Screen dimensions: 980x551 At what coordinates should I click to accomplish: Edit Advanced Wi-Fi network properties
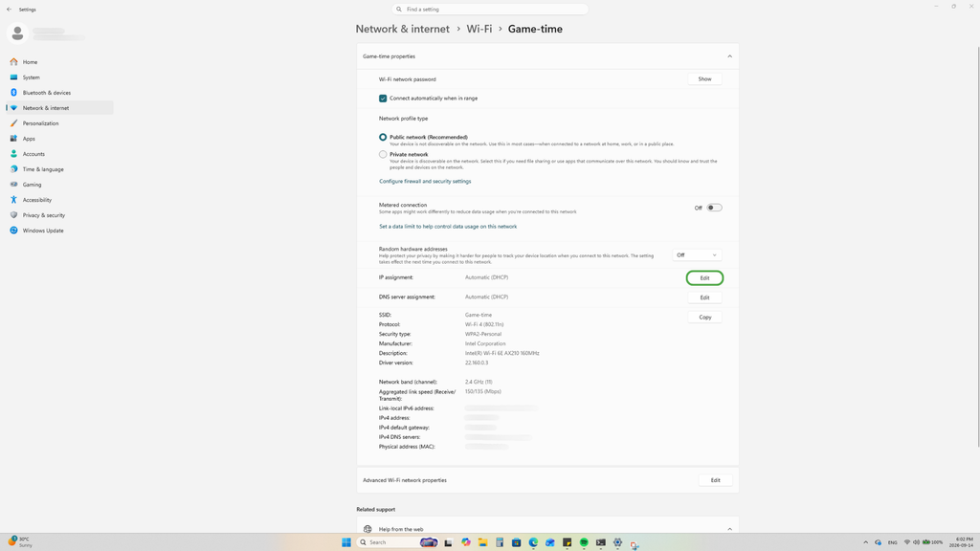(x=715, y=480)
